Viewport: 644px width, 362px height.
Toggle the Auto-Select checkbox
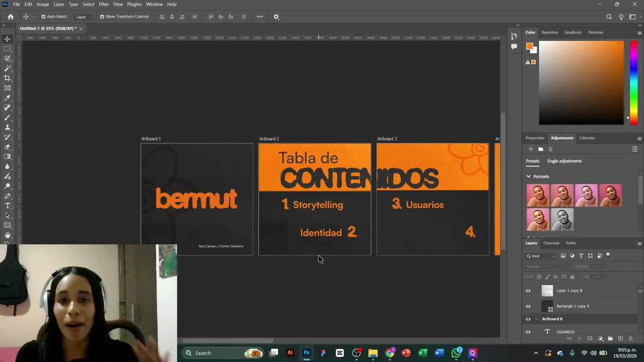[x=43, y=17]
